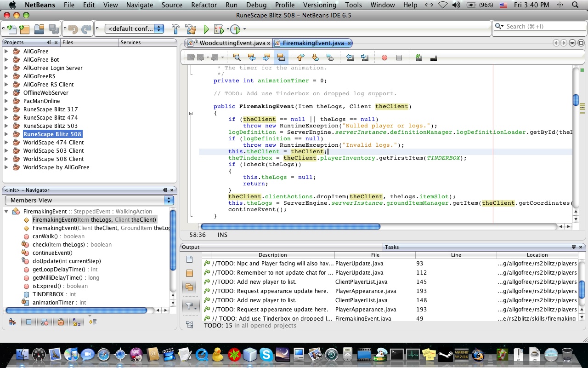Open Skype from the Dock
This screenshot has height=368, width=588.
coord(266,354)
